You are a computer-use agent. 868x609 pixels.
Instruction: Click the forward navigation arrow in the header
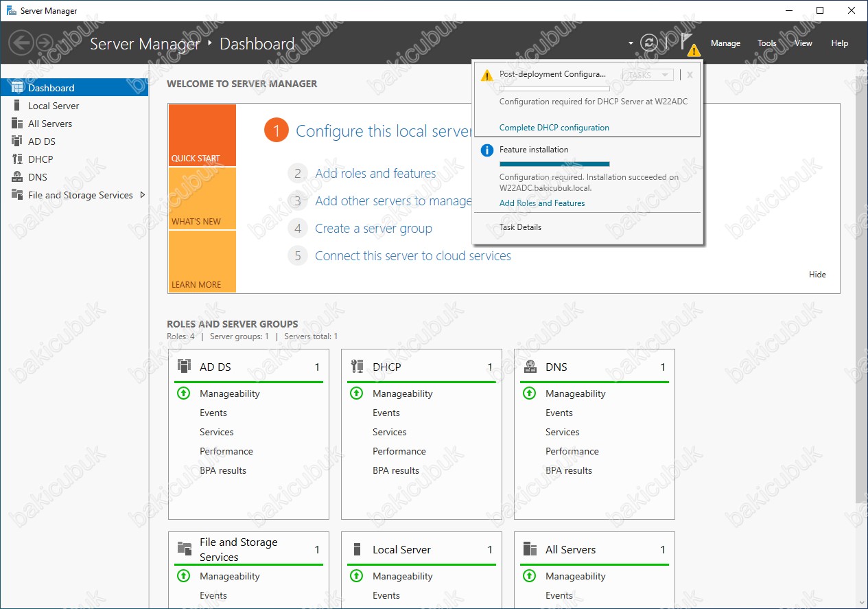(x=45, y=43)
